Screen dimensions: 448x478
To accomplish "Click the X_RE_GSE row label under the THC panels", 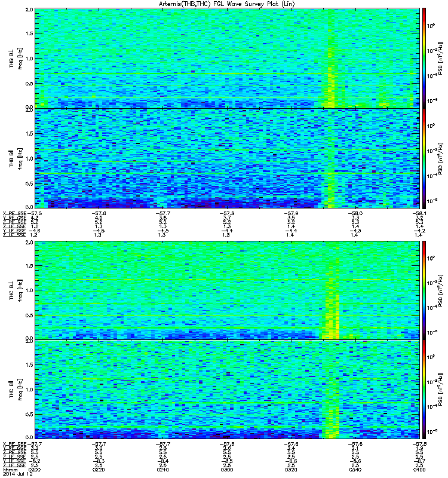I will 14,444.
